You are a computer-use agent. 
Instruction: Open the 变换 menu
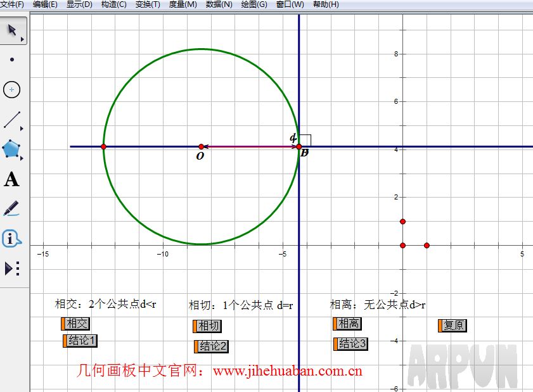[147, 4]
